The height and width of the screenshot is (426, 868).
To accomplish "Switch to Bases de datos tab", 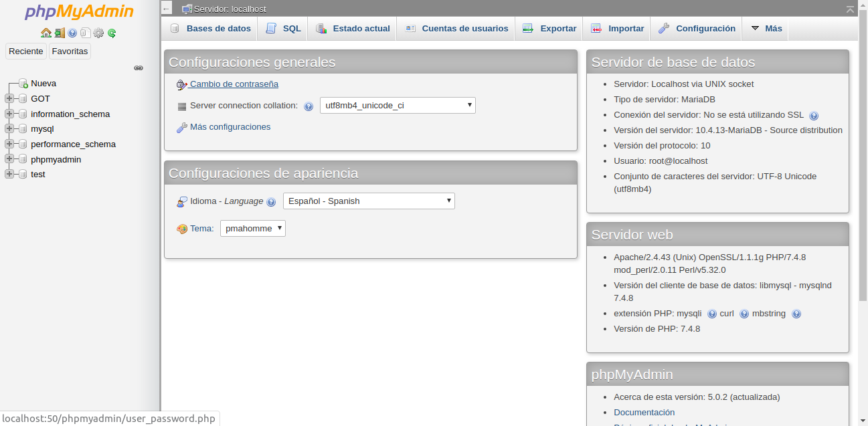I will pyautogui.click(x=210, y=29).
